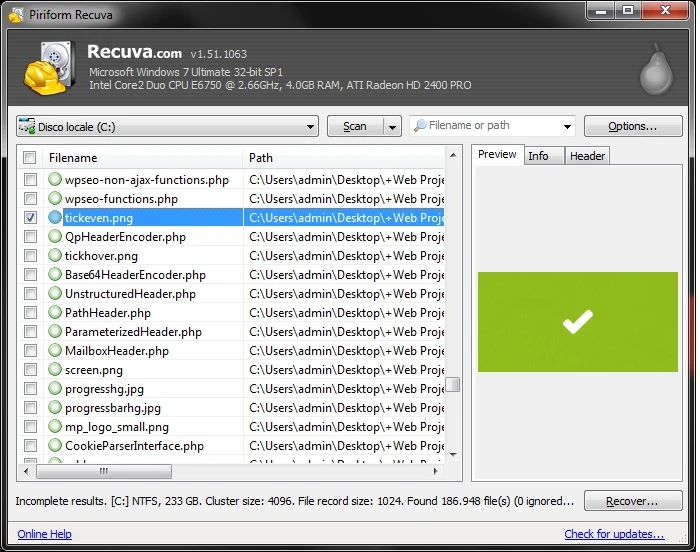Uncheck the tickeven.png checkbox
The image size is (700, 552).
point(30,218)
